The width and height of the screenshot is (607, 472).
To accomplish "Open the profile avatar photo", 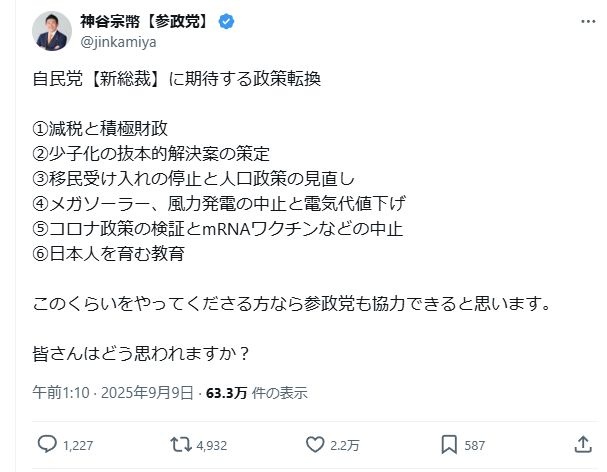I will [51, 31].
